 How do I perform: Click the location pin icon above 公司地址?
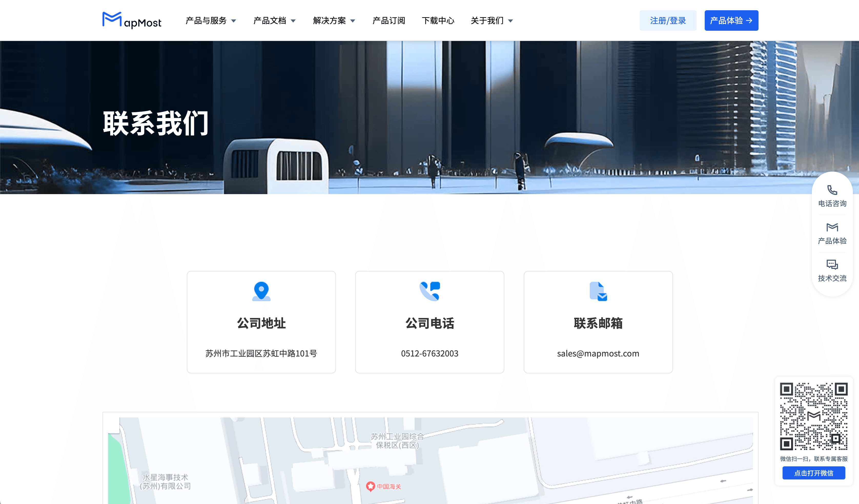click(261, 291)
